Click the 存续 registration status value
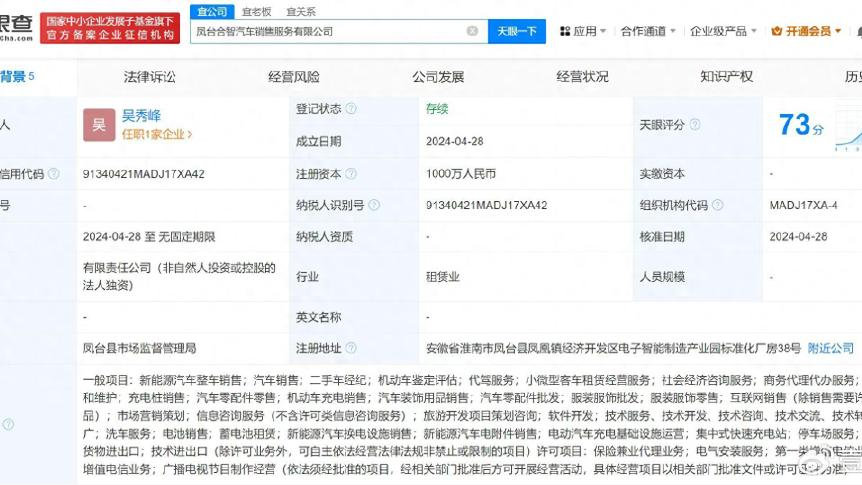 [x=437, y=109]
